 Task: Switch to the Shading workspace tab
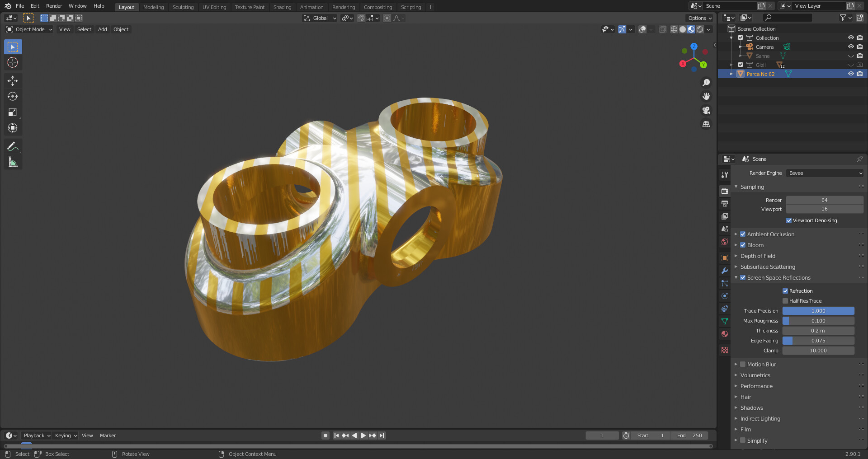282,7
